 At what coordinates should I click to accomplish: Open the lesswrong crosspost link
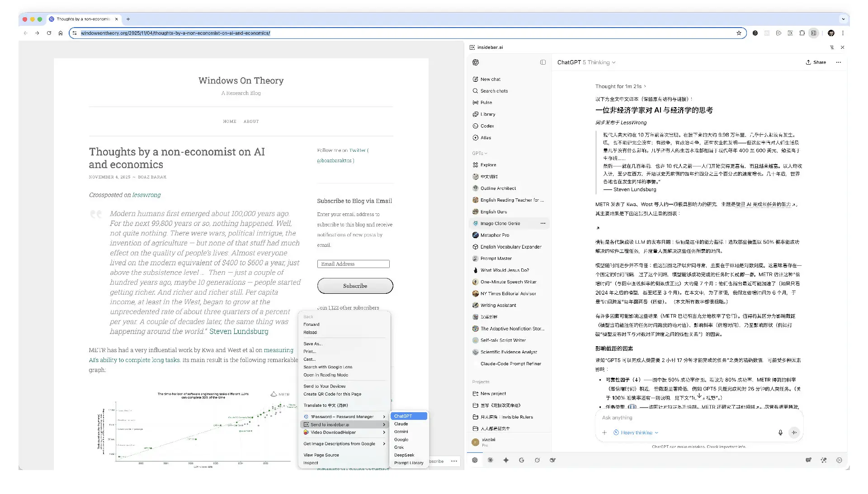click(x=146, y=195)
